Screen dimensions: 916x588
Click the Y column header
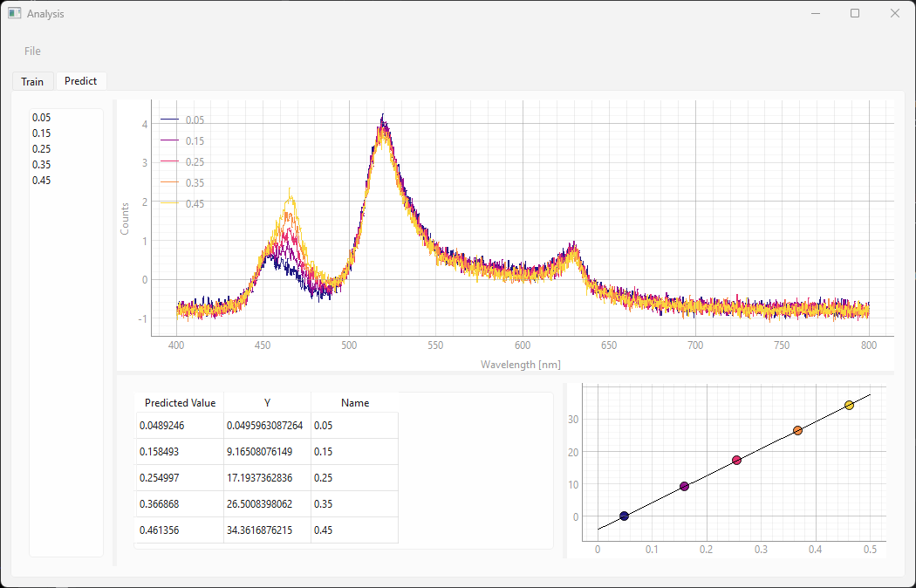coord(267,403)
